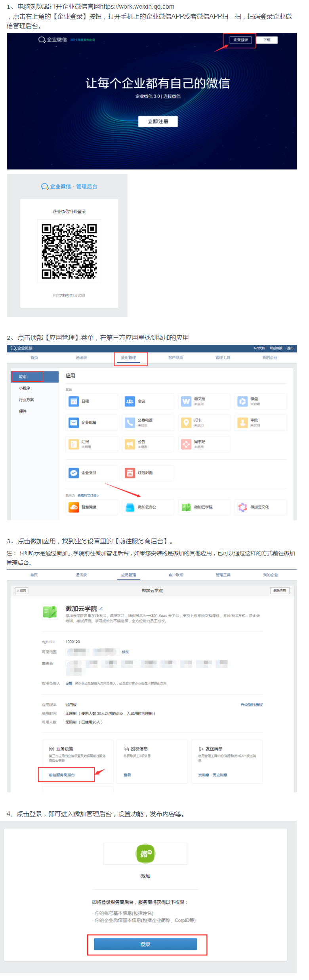This screenshot has width=309, height=980.
Task: Click the green 微加 logo on login card
Action: [145, 853]
